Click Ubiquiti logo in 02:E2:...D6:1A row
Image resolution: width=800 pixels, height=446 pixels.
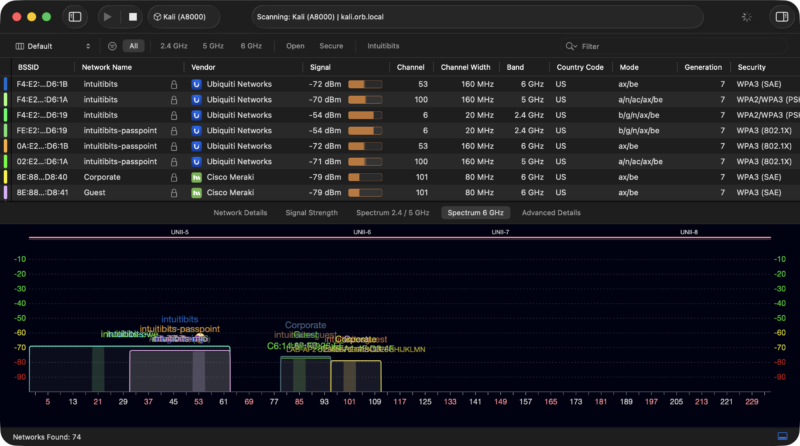tap(196, 162)
